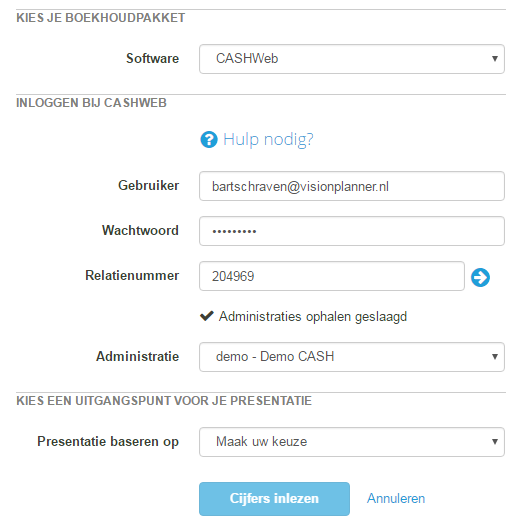Click the Relatienummer field label

pos(132,275)
